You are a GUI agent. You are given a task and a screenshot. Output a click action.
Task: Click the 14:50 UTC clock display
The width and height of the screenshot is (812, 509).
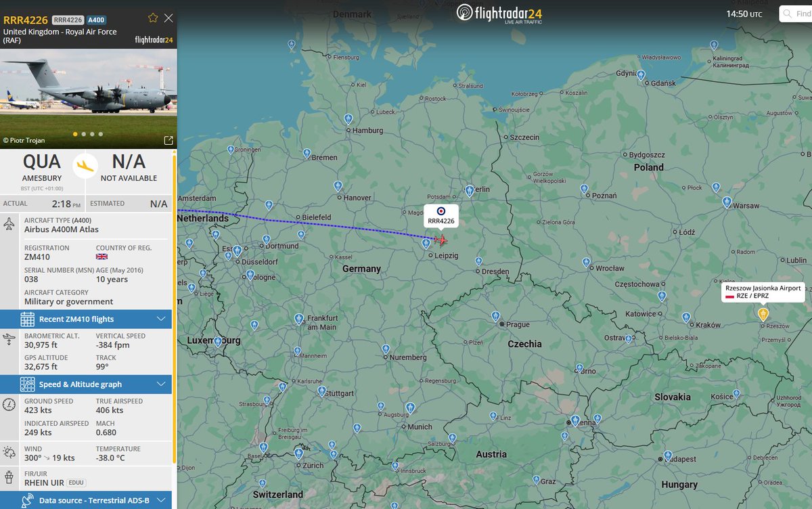click(x=744, y=14)
